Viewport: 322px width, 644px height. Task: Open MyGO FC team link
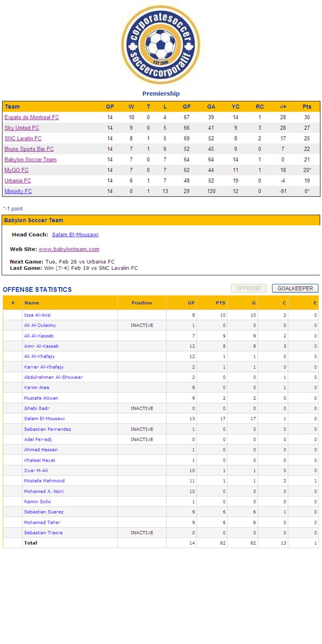pos(17,170)
